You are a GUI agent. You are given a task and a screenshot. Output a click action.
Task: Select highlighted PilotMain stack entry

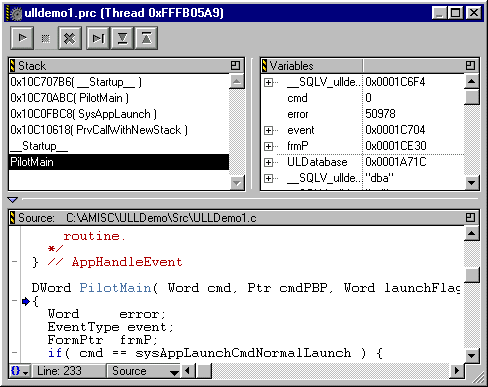pos(119,162)
